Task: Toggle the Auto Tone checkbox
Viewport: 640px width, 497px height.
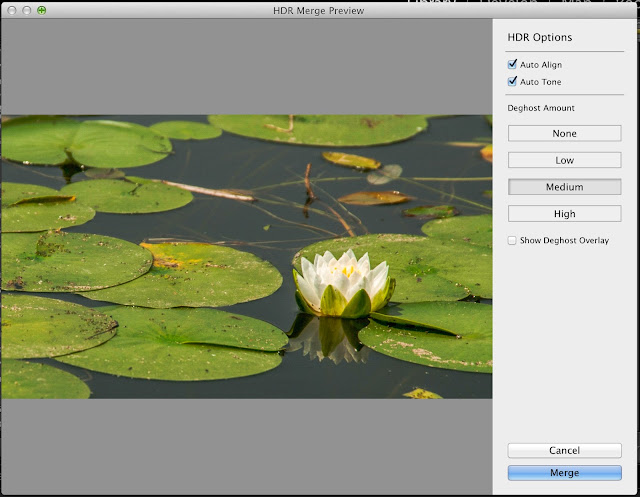Action: [x=512, y=82]
